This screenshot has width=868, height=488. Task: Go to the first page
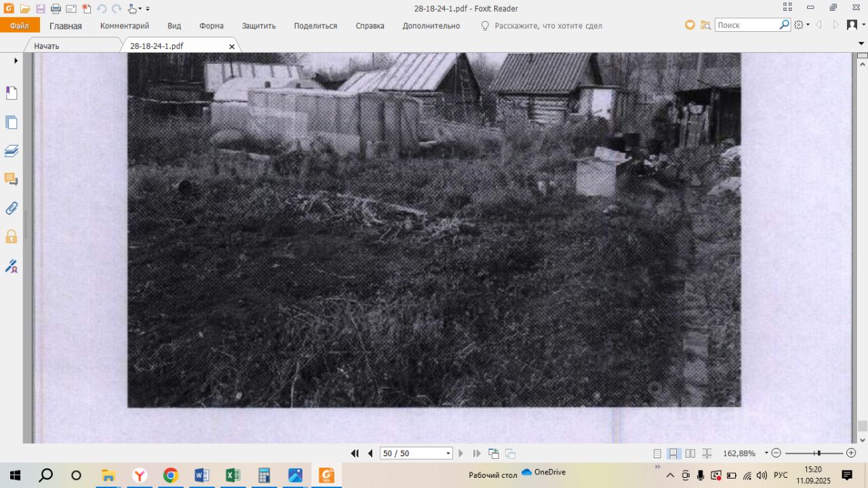(x=355, y=453)
